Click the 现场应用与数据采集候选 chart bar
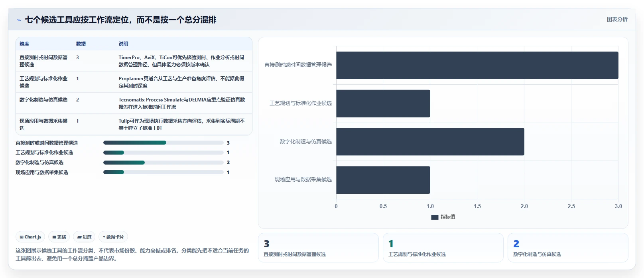The image size is (644, 278). pyautogui.click(x=383, y=180)
